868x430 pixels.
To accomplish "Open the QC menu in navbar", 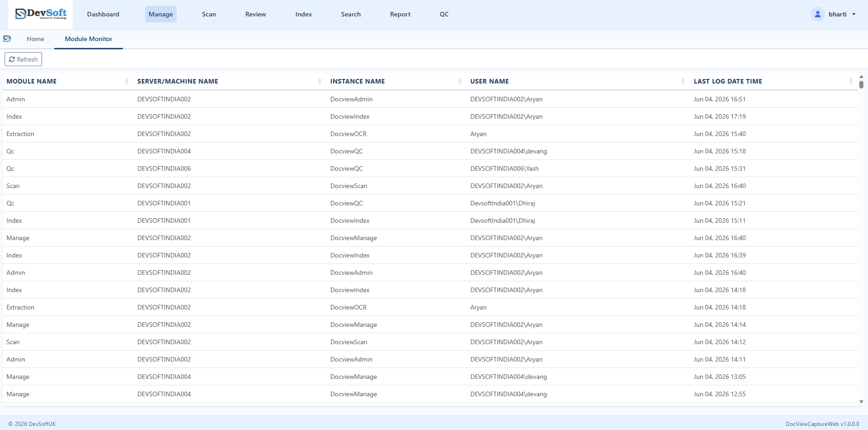I will tap(444, 14).
